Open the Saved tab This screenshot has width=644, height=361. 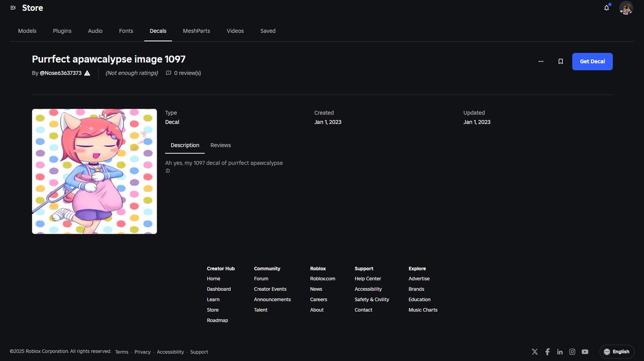click(268, 31)
